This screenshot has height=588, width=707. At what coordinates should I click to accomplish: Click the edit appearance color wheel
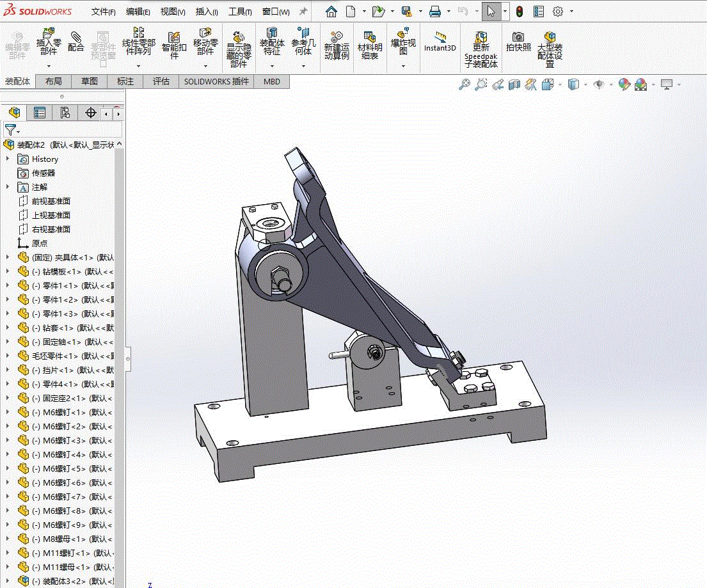(624, 84)
